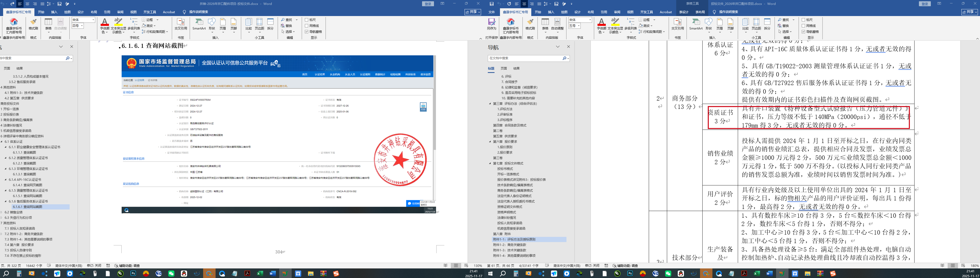980x278 pixels.
Task: Click 交叉引用 icon in right Word window
Action: point(677,24)
